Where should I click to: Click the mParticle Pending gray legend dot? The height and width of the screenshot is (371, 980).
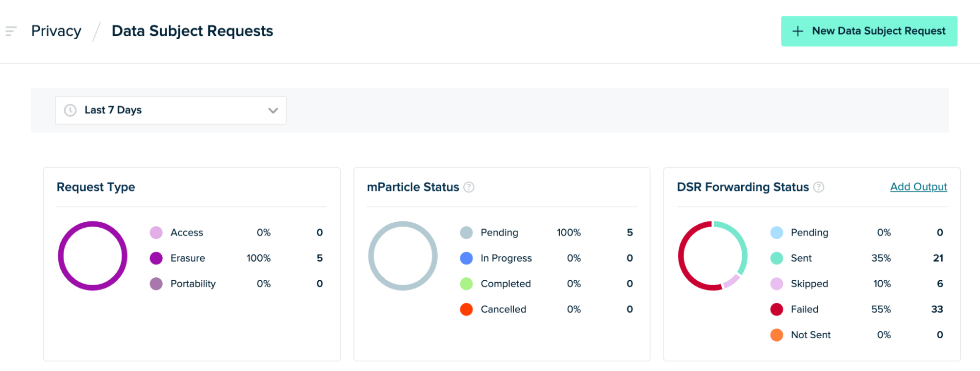click(466, 233)
